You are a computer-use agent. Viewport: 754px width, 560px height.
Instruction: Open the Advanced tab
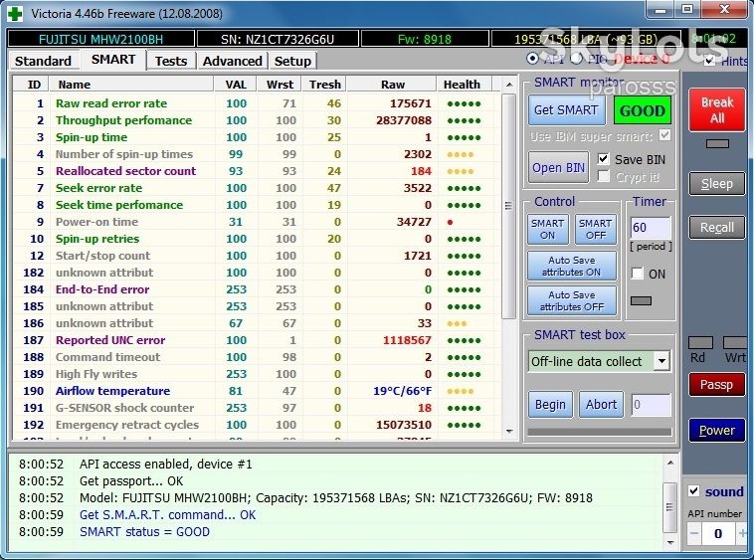click(x=232, y=61)
